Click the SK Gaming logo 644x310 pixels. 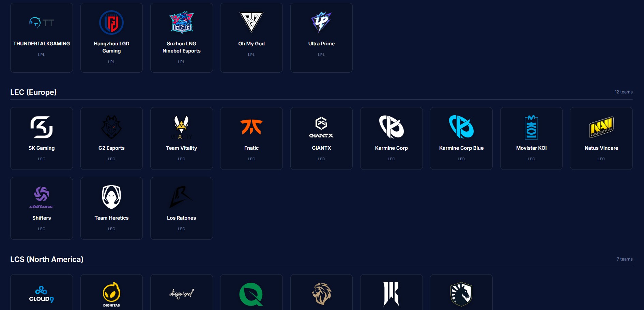pyautogui.click(x=42, y=127)
